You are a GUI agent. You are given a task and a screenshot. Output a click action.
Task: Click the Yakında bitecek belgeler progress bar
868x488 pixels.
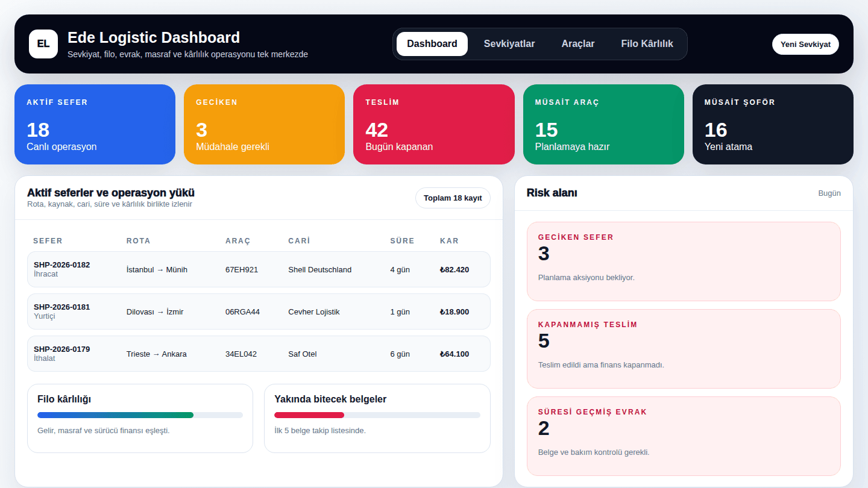377,415
